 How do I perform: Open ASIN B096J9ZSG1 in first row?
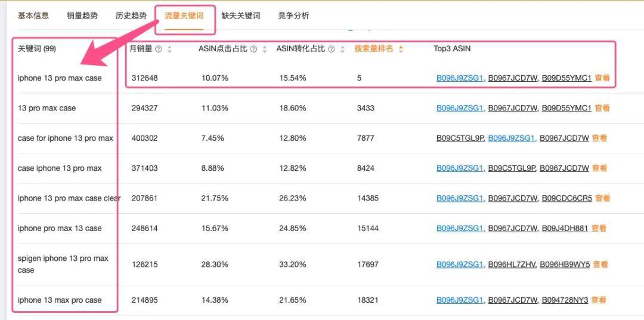461,78
